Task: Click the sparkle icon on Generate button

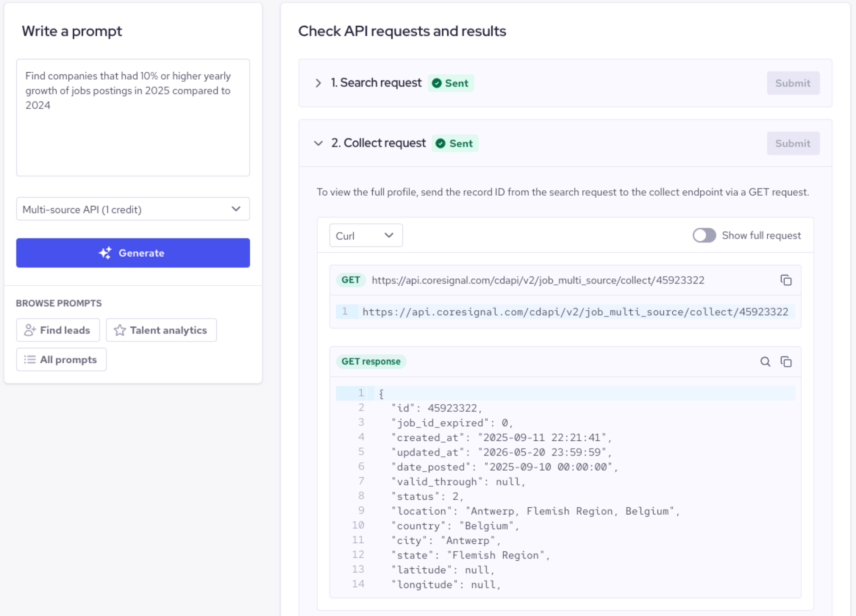Action: coord(105,253)
